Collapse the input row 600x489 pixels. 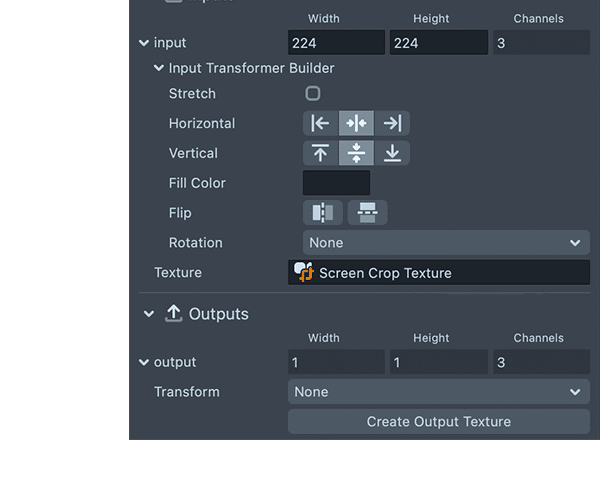pyautogui.click(x=144, y=43)
